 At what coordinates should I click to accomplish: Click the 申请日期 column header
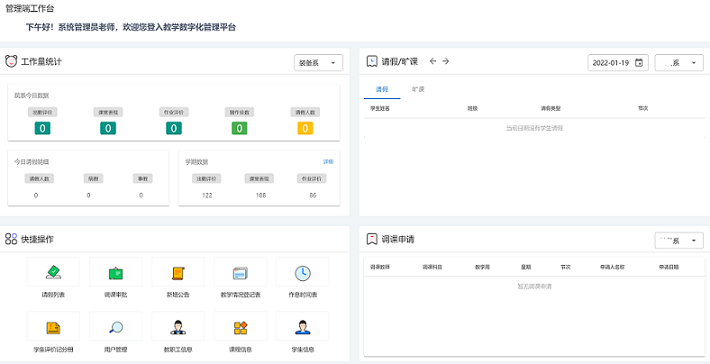(x=669, y=267)
